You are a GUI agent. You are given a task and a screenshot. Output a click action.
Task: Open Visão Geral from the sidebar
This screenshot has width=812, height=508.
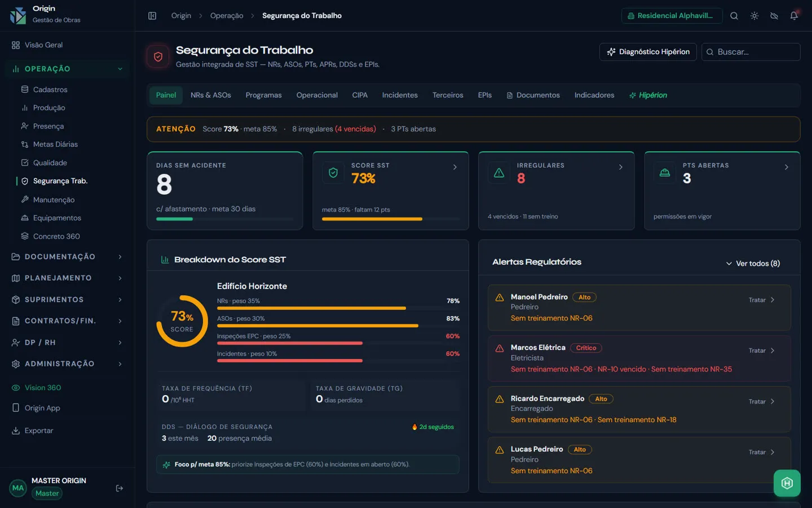[68, 45]
